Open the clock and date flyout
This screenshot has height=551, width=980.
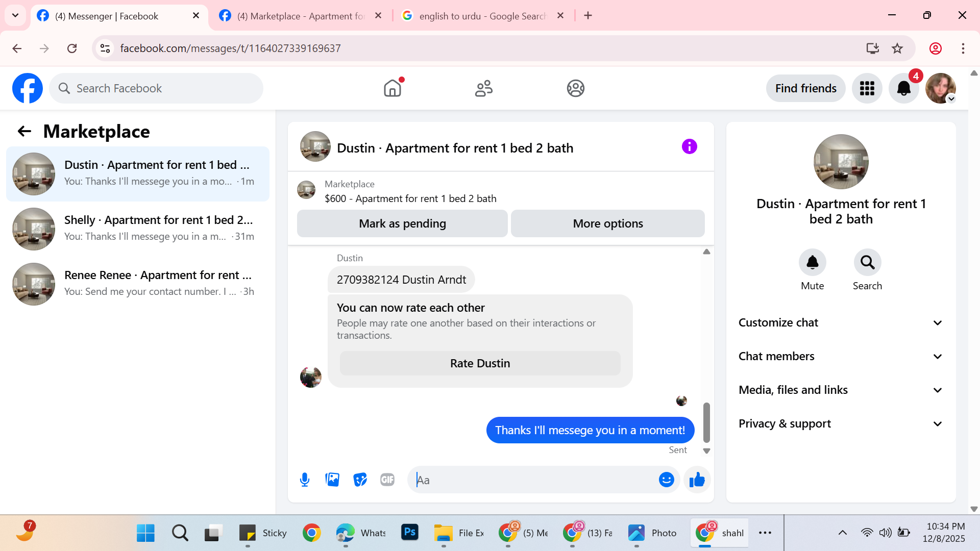point(944,533)
